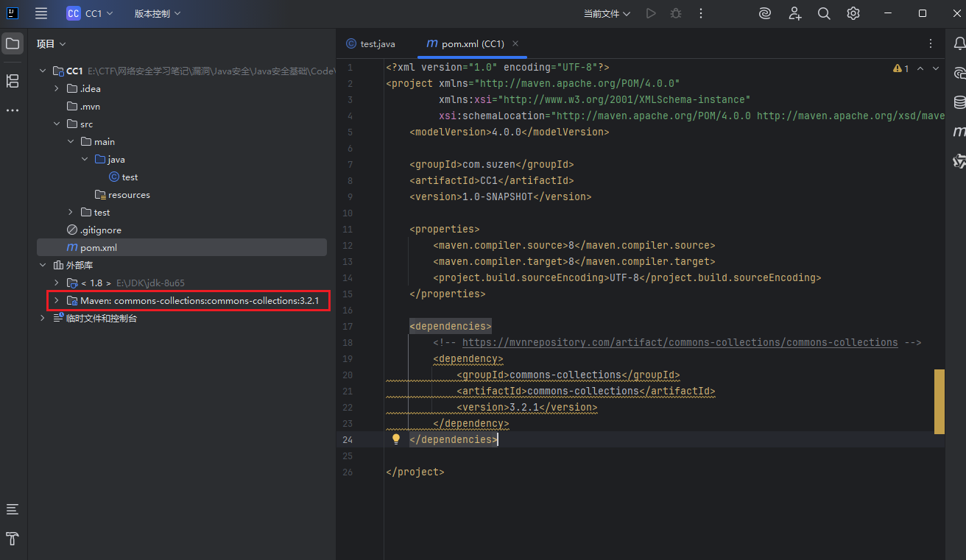Open IDE settings gear icon
This screenshot has height=560, width=966.
point(853,13)
